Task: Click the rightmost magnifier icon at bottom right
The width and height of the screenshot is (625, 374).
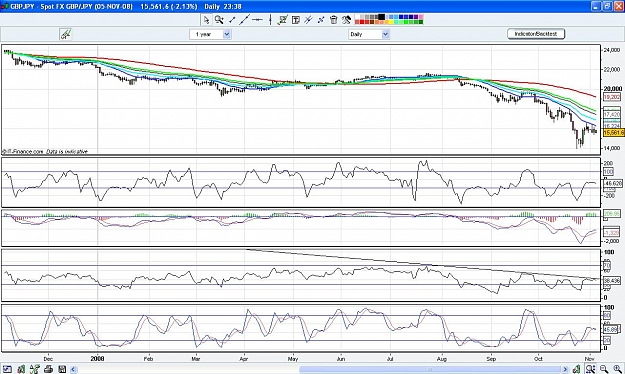Action: (x=617, y=369)
